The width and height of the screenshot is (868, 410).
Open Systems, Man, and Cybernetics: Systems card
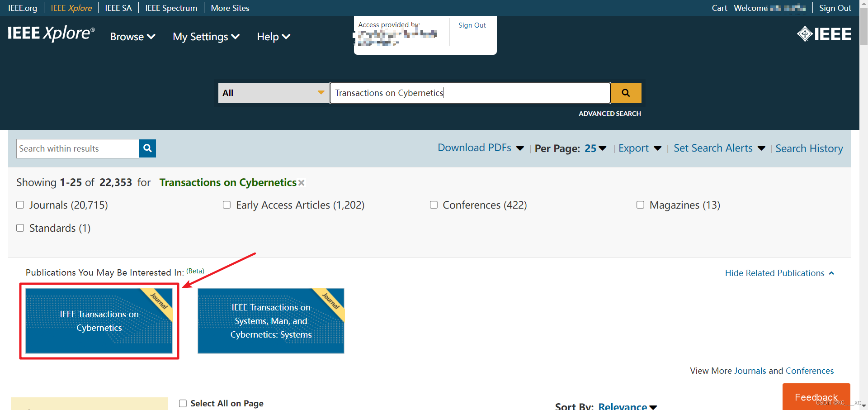(x=271, y=321)
